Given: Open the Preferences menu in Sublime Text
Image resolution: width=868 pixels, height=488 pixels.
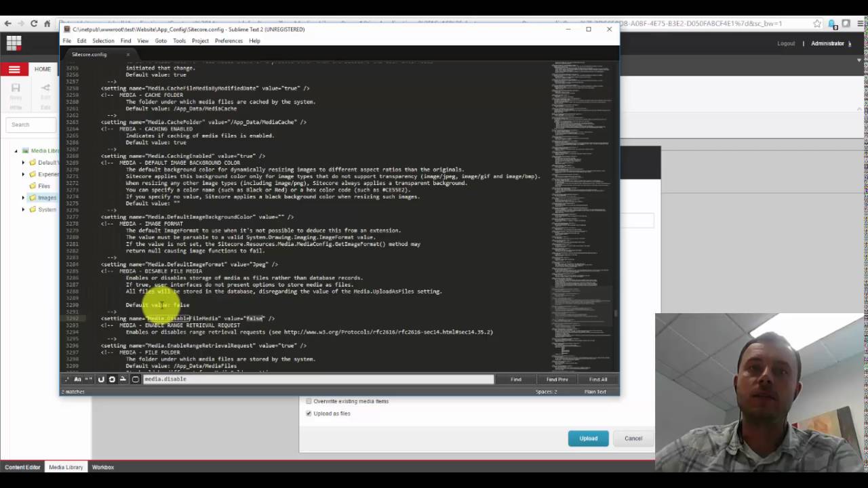Looking at the screenshot, I should click(x=229, y=41).
